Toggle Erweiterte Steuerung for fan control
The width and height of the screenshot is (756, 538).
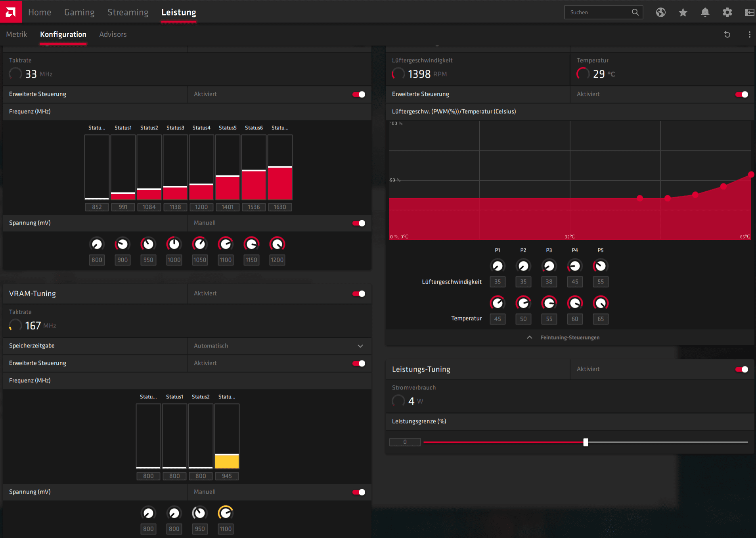point(742,94)
